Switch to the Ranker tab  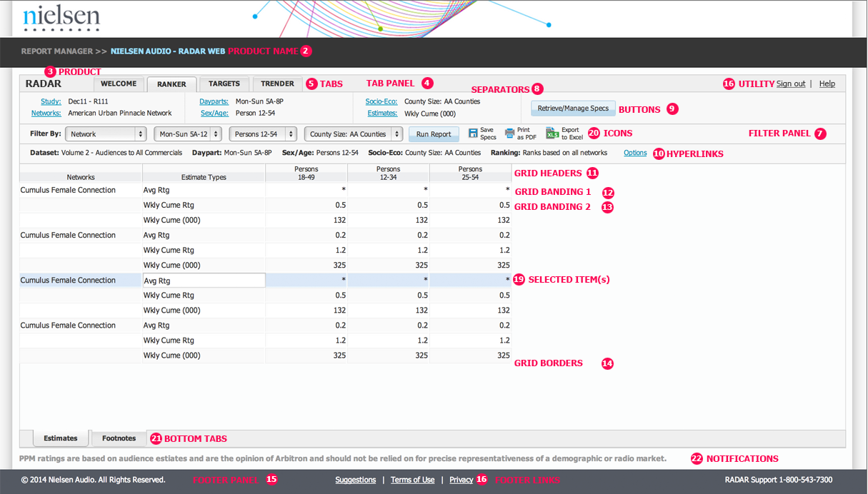click(x=171, y=84)
